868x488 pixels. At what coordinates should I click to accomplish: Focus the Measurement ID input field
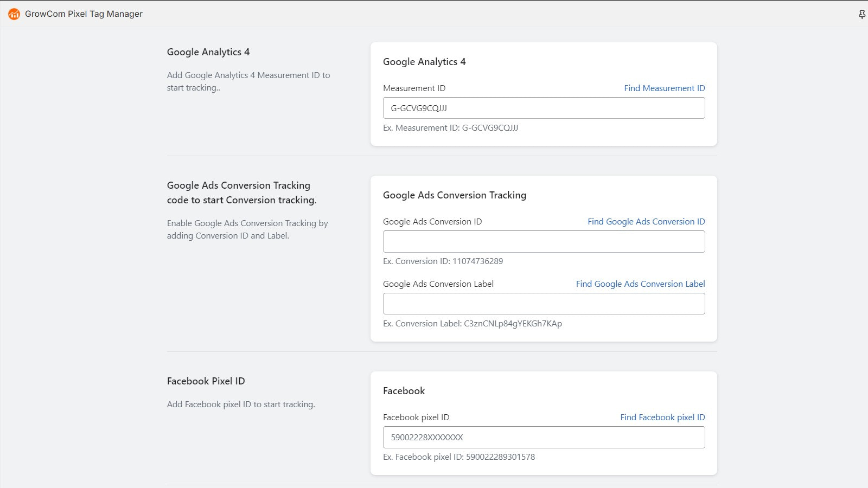click(544, 108)
